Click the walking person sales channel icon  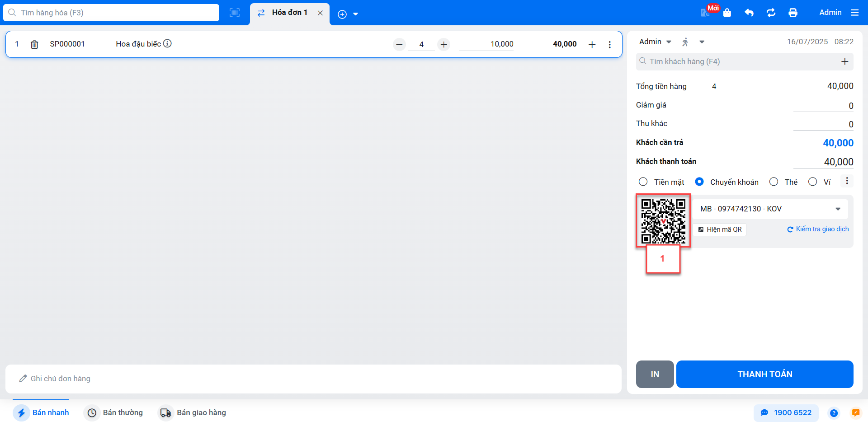click(x=685, y=42)
